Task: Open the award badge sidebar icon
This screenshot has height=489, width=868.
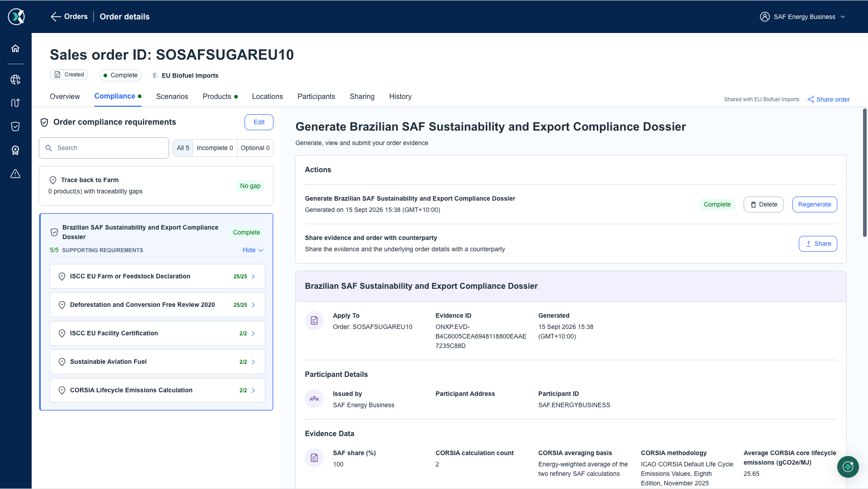Action: click(x=15, y=150)
